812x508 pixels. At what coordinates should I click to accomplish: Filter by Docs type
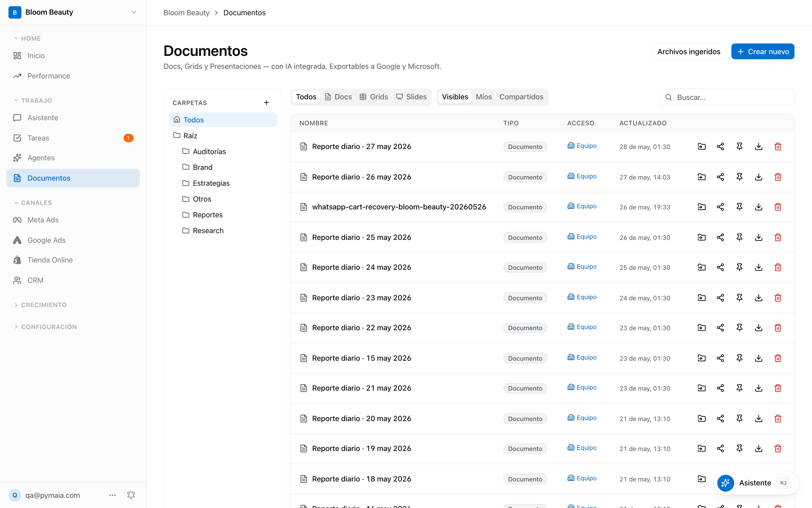pyautogui.click(x=338, y=97)
